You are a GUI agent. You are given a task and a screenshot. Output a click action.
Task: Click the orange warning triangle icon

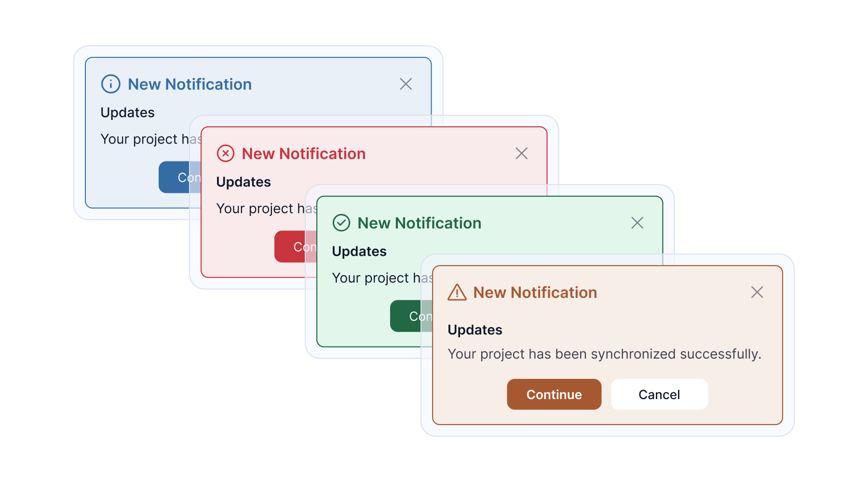[x=457, y=292]
